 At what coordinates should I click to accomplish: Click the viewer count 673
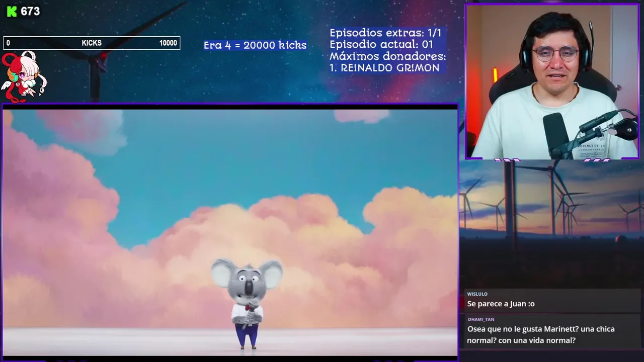30,12
